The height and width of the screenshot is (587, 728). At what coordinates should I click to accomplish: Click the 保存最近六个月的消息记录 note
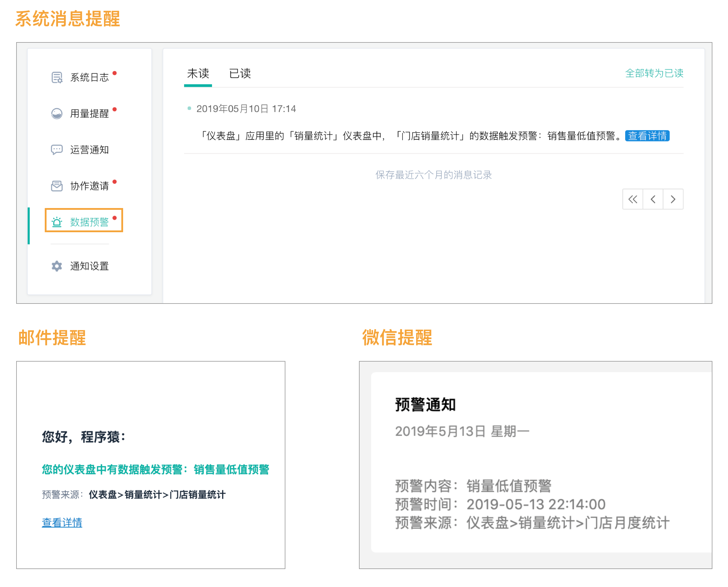pyautogui.click(x=434, y=175)
